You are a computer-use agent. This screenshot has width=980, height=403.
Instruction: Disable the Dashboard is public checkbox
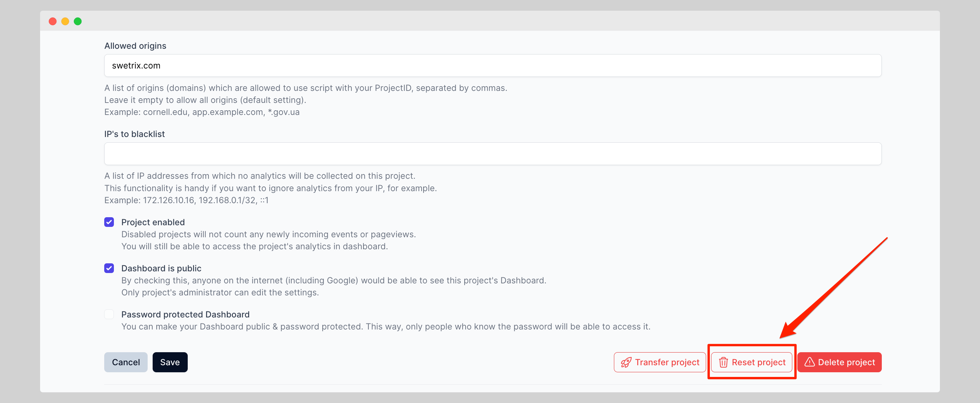[x=109, y=268]
